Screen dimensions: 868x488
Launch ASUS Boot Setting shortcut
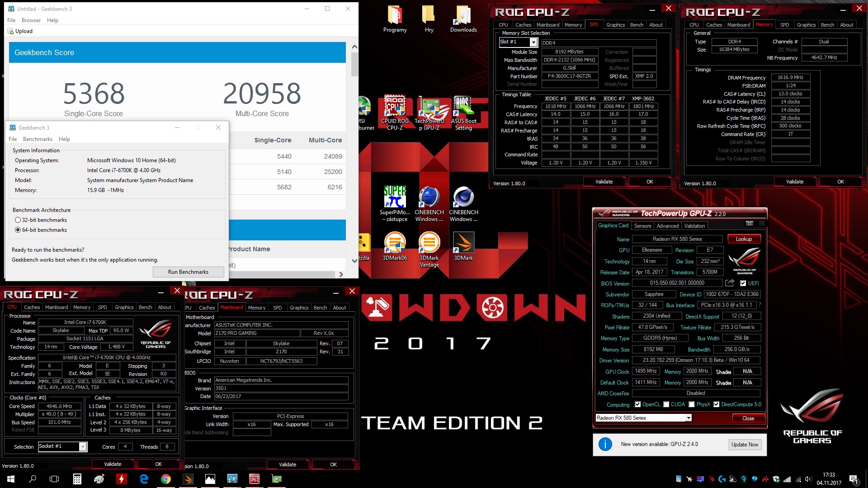[x=463, y=113]
